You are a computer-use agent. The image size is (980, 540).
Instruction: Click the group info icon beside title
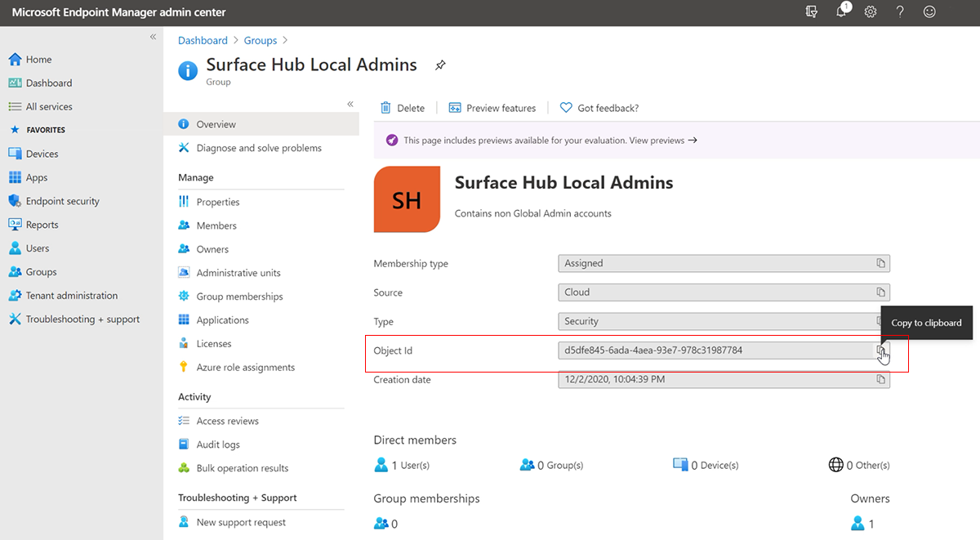tap(188, 70)
